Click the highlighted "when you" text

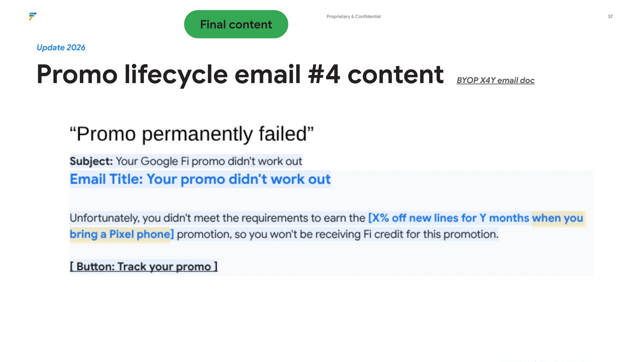pyautogui.click(x=558, y=218)
